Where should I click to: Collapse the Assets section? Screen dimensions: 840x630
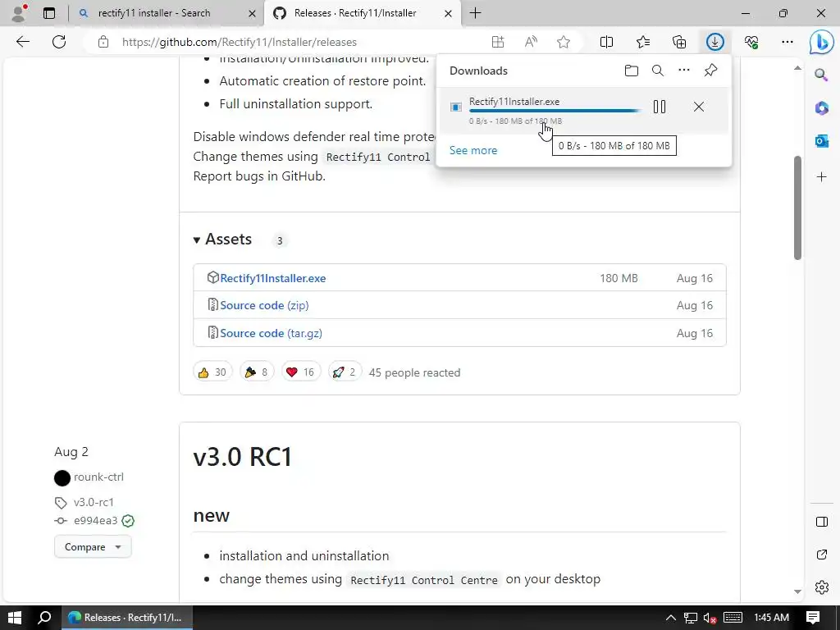[222, 239]
